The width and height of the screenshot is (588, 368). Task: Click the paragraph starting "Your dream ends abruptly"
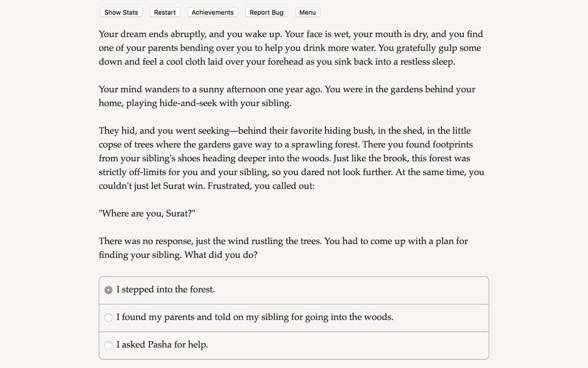pos(290,48)
